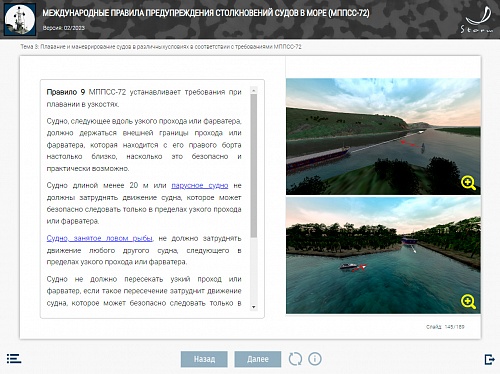Open the table of contents list icon
This screenshot has height=374, width=500.
click(x=14, y=359)
